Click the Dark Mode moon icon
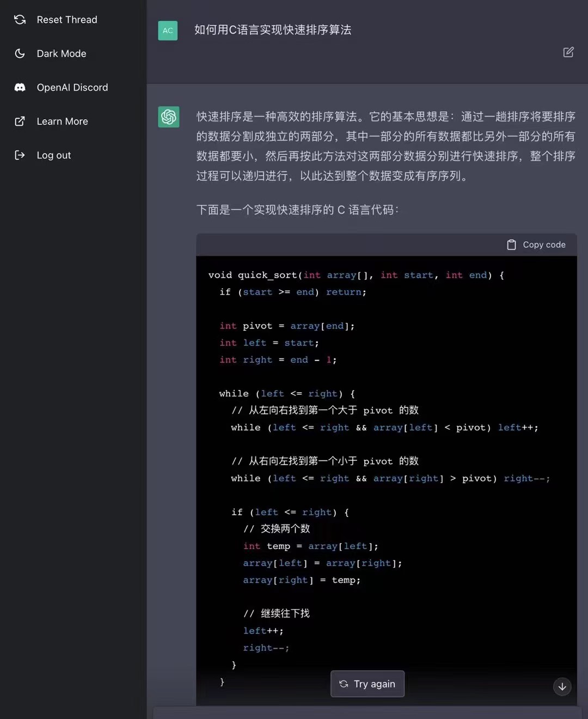588x719 pixels. coord(20,53)
